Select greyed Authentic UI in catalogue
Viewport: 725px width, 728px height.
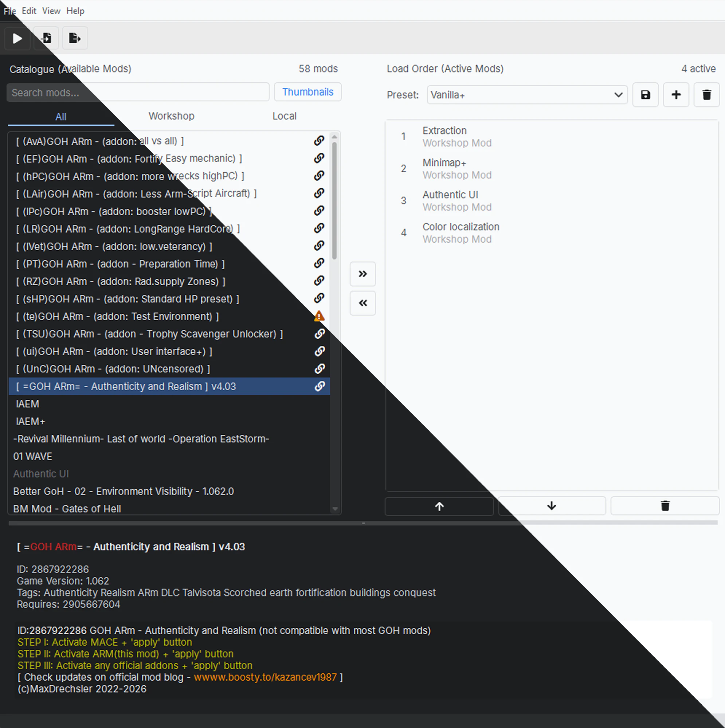coord(169,474)
